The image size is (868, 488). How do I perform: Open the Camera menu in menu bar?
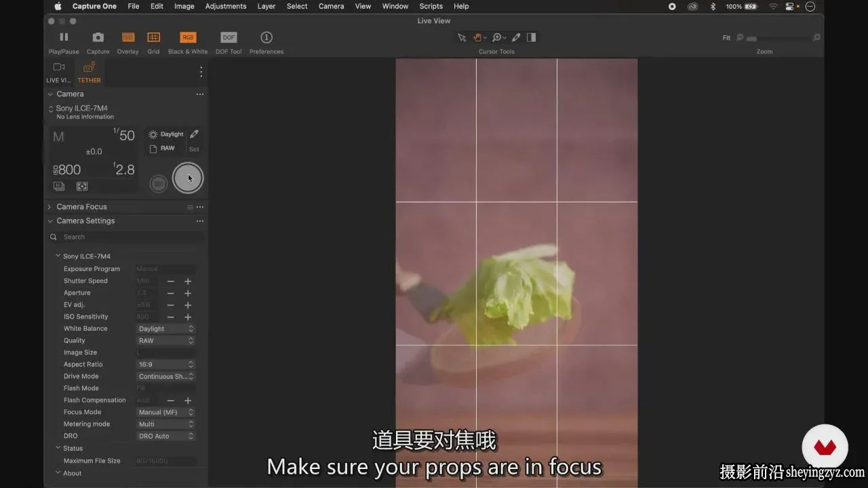tap(332, 6)
